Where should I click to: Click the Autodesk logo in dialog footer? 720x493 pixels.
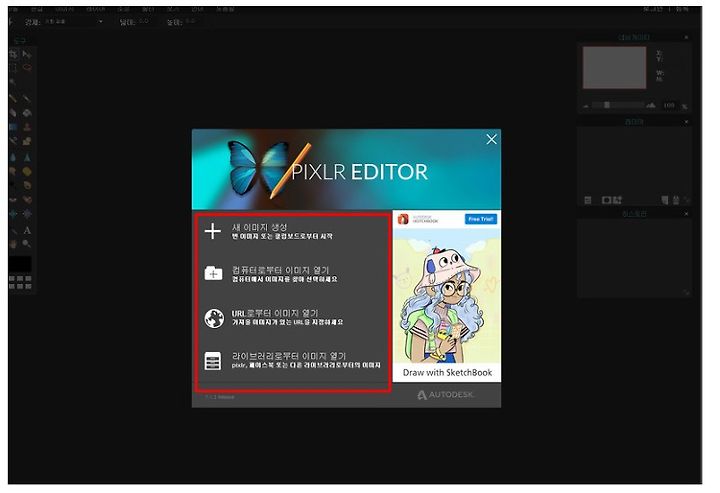(444, 395)
